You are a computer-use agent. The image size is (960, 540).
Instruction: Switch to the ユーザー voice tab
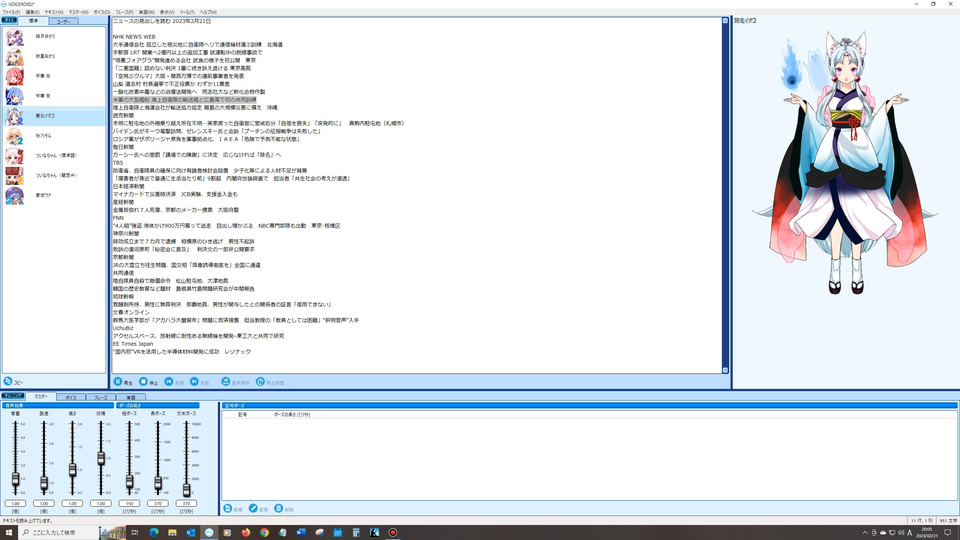pos(63,21)
